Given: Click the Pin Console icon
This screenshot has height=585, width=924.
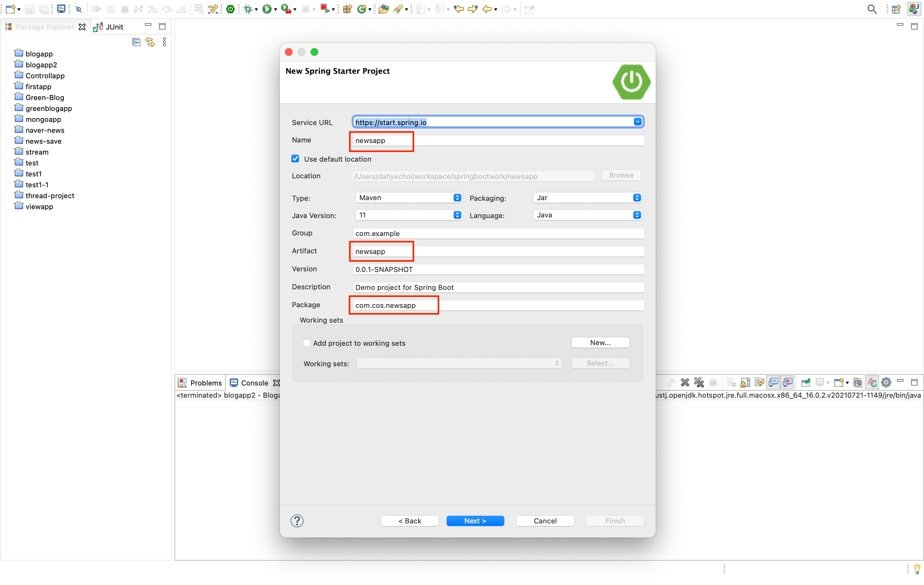Looking at the screenshot, I should [805, 382].
